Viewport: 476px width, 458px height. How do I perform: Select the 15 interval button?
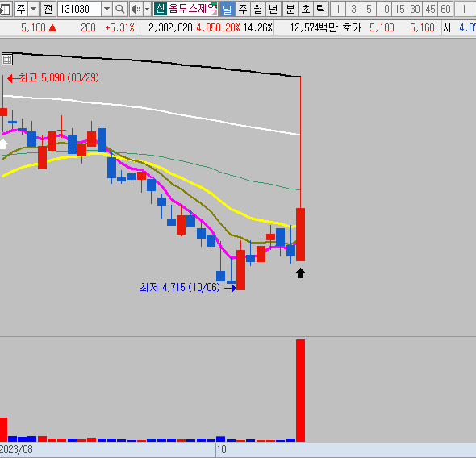click(399, 9)
